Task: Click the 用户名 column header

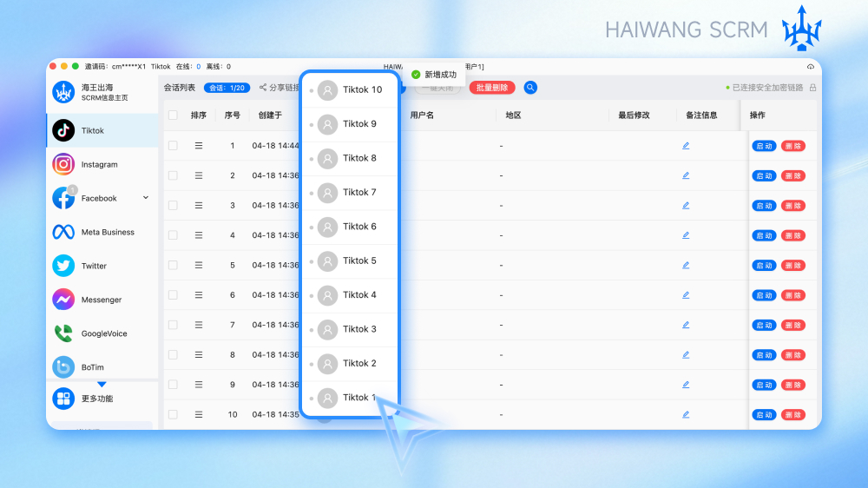Action: 422,115
